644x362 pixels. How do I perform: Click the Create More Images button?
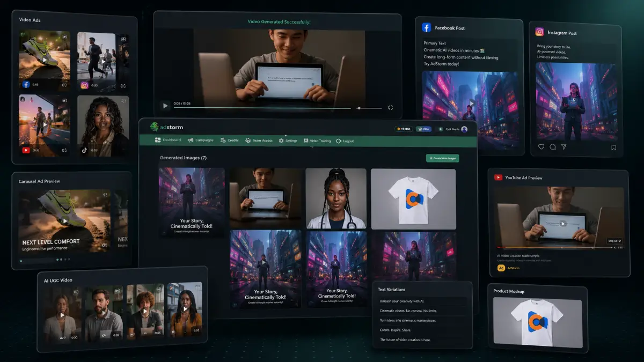[x=443, y=158]
